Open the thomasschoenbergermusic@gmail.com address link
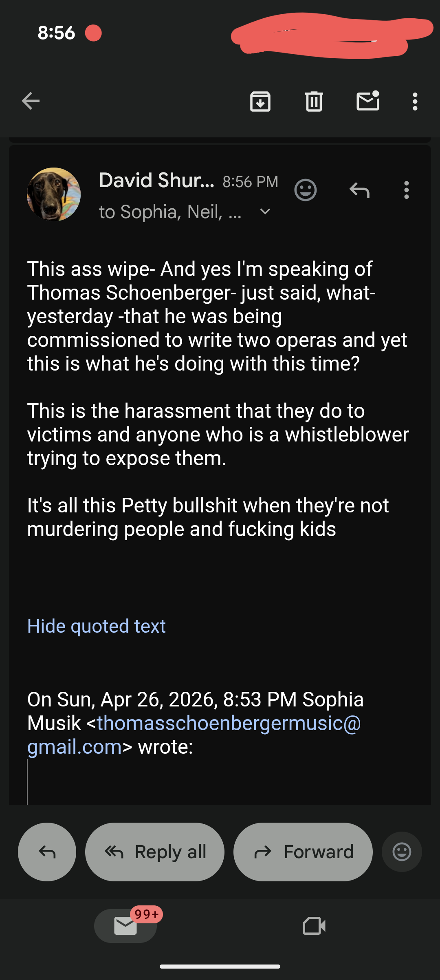Image resolution: width=440 pixels, height=980 pixels. pos(229,724)
